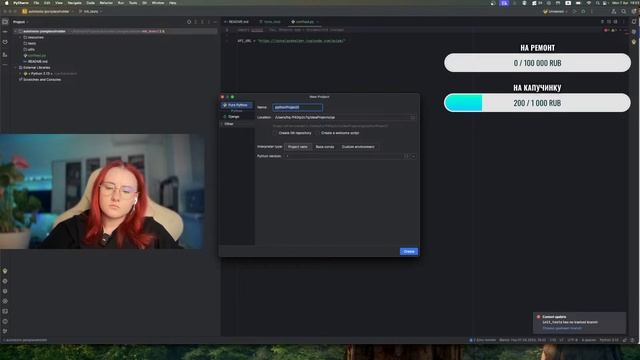This screenshot has width=640, height=360.
Task: Click the Create button
Action: [409, 252]
